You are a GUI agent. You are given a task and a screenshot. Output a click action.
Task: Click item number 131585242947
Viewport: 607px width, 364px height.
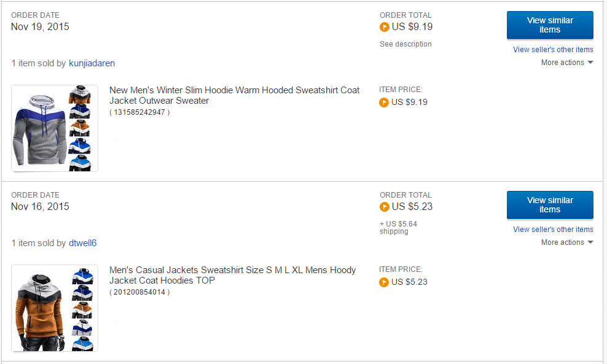pos(139,112)
